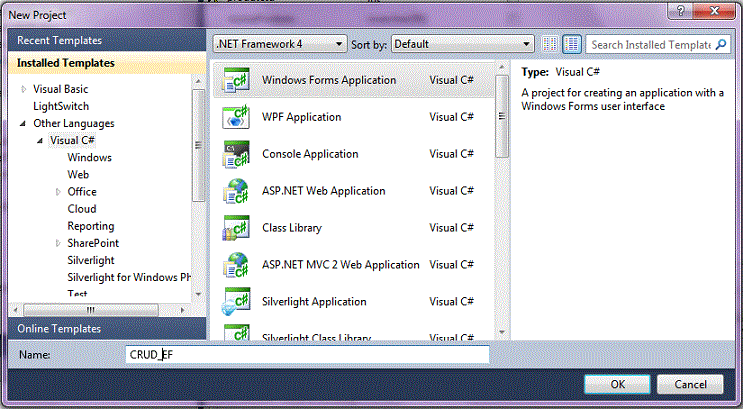Click the project Name input field
The width and height of the screenshot is (743, 409).
(x=307, y=354)
